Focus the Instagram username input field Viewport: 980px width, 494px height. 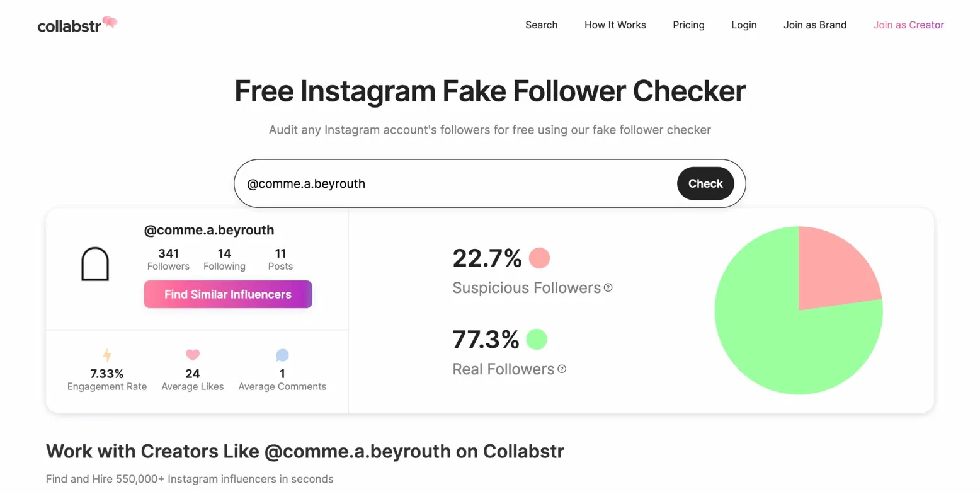pyautogui.click(x=453, y=184)
